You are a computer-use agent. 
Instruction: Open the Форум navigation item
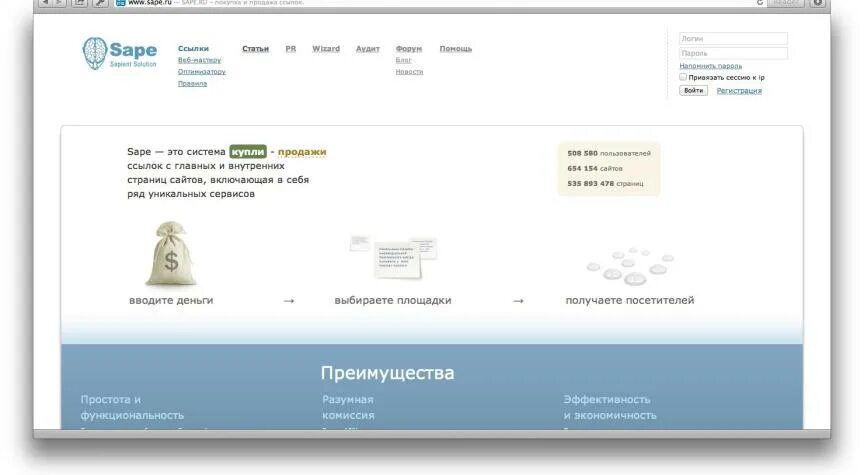coord(408,48)
